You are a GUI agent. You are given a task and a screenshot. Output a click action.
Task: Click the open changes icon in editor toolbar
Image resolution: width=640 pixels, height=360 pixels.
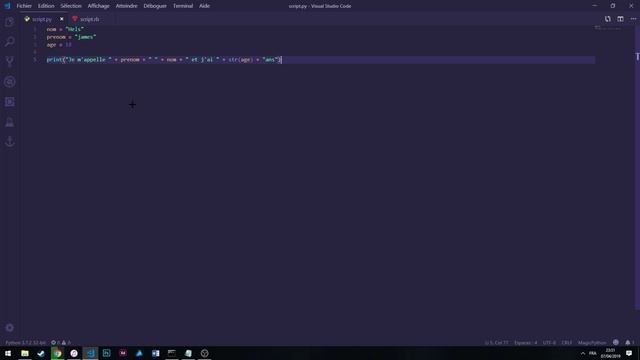(x=608, y=19)
